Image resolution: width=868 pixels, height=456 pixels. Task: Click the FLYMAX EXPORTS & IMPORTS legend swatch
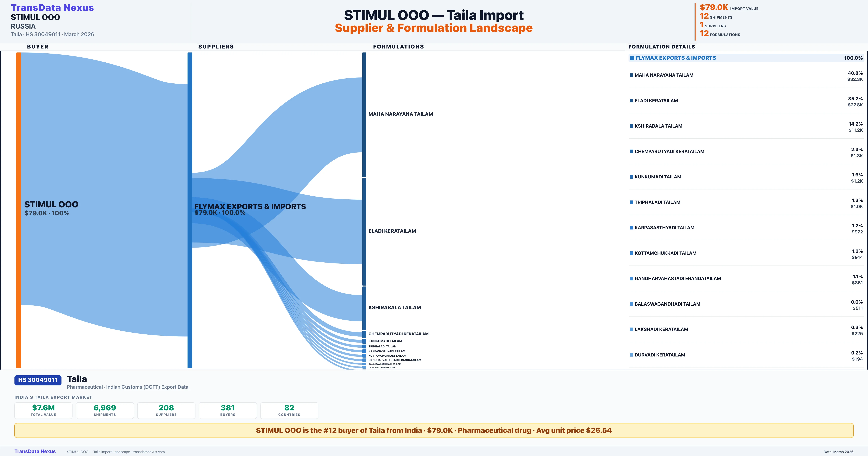pyautogui.click(x=632, y=58)
